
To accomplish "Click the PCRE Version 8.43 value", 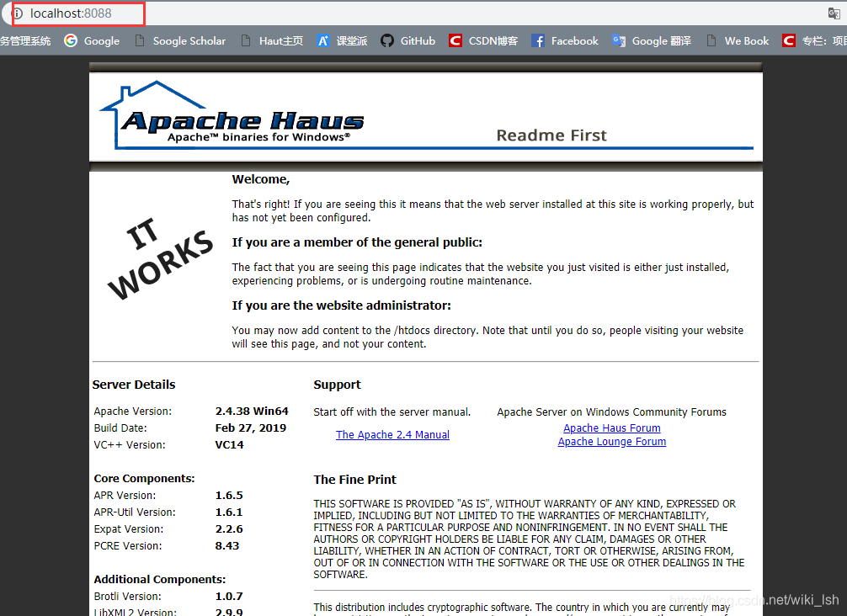I will point(227,546).
